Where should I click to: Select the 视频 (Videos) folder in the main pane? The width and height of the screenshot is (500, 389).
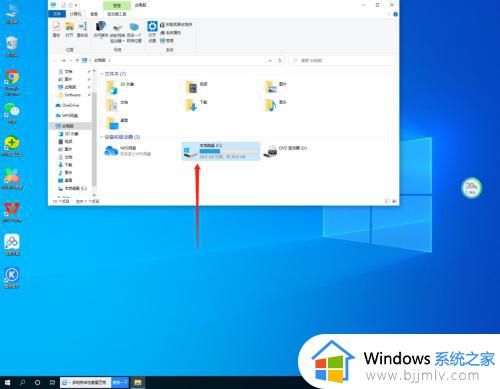(197, 87)
